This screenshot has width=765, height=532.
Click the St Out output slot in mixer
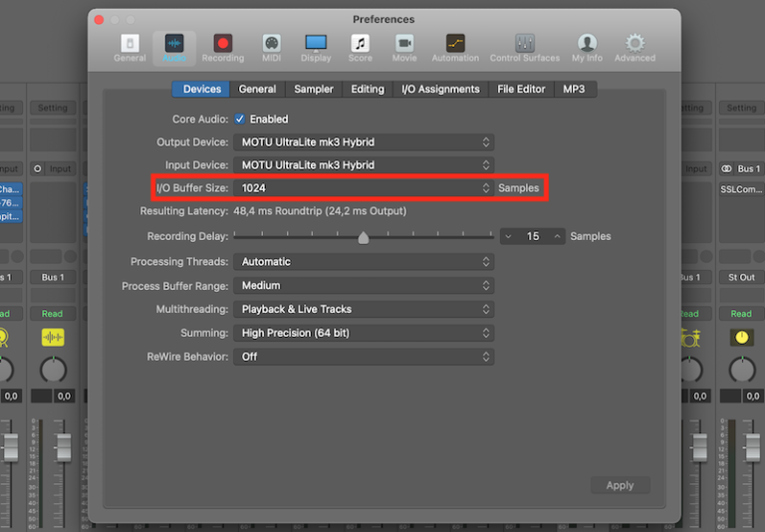point(741,277)
